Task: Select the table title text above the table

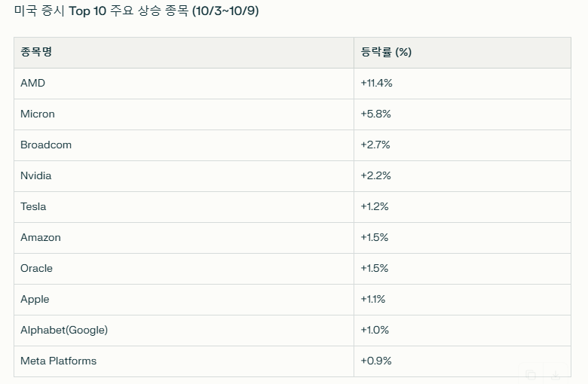Action: coord(136,12)
